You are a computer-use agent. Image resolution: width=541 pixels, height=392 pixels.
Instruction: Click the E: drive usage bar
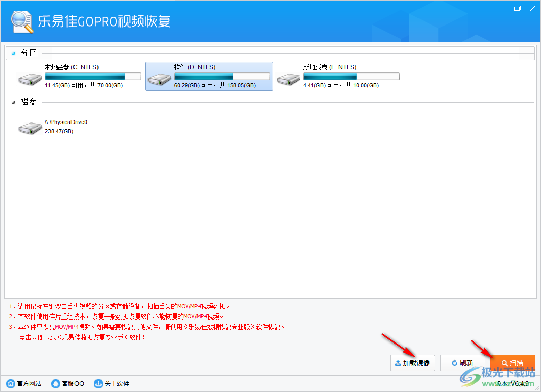tap(351, 76)
